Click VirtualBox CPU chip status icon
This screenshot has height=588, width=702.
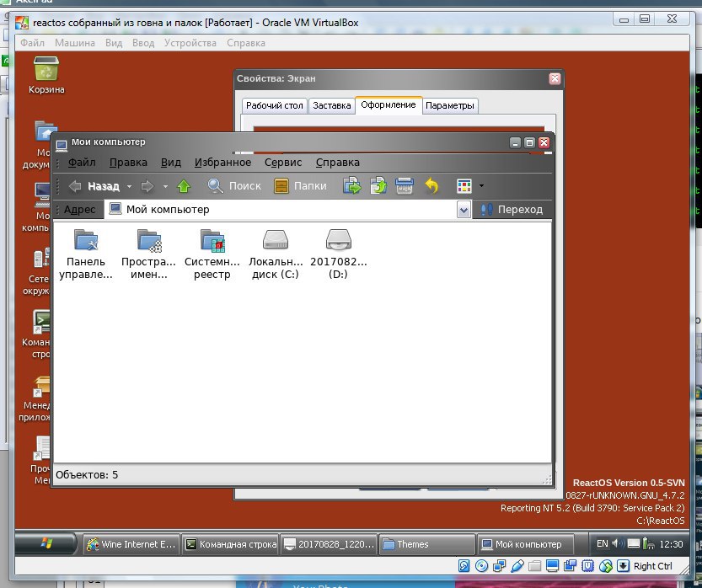coord(588,566)
